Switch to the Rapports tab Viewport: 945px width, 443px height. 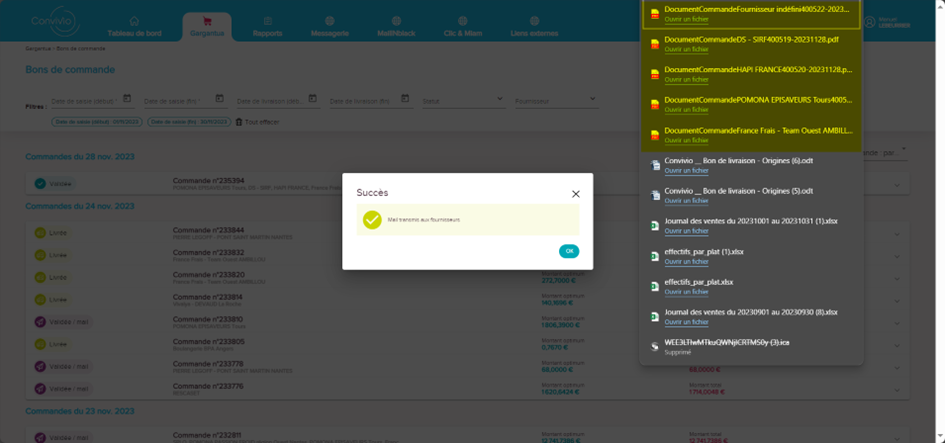click(268, 27)
